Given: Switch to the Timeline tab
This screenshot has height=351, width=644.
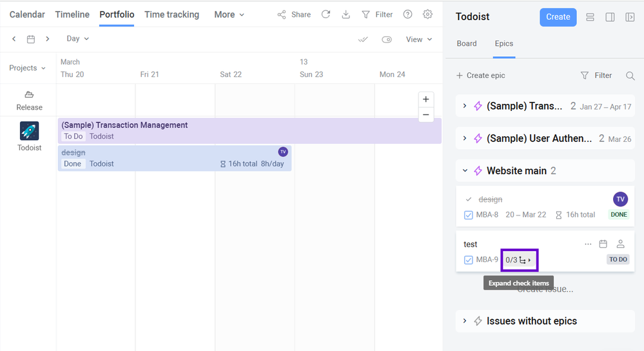Looking at the screenshot, I should click(x=72, y=14).
